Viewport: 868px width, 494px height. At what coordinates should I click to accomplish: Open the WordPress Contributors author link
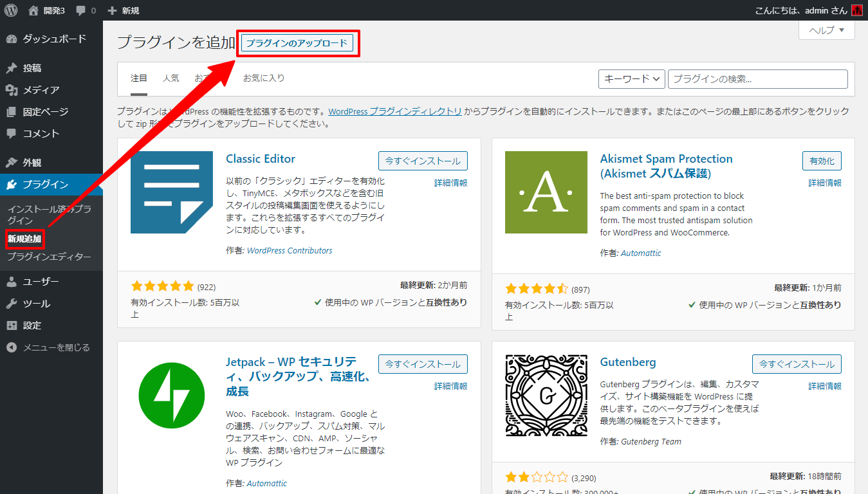coord(290,250)
